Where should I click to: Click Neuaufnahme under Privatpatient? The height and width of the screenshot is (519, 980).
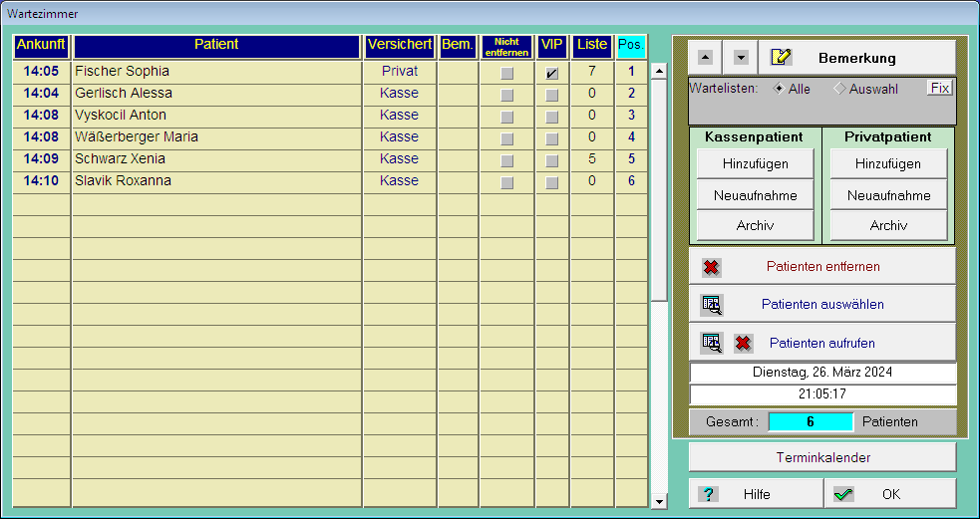[x=888, y=195]
